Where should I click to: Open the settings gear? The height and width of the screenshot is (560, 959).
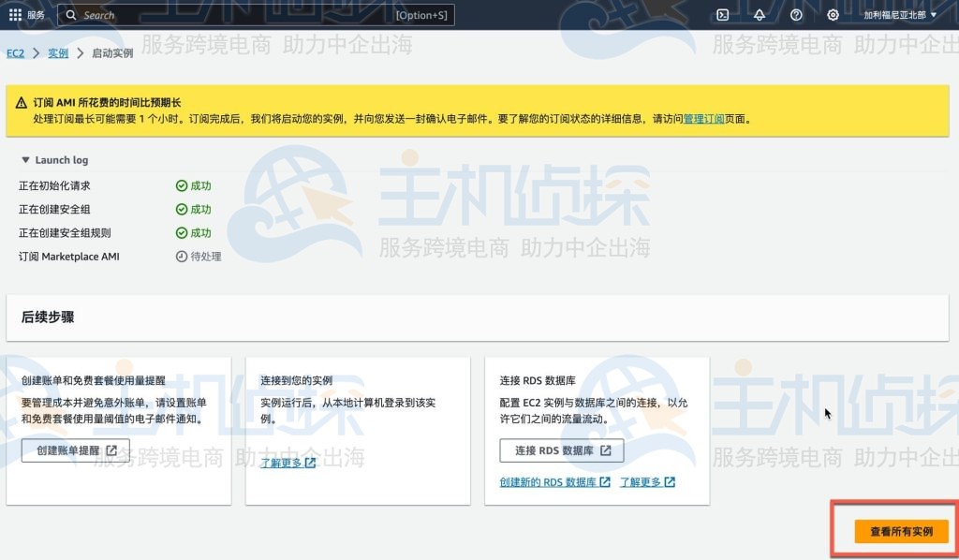tap(832, 14)
